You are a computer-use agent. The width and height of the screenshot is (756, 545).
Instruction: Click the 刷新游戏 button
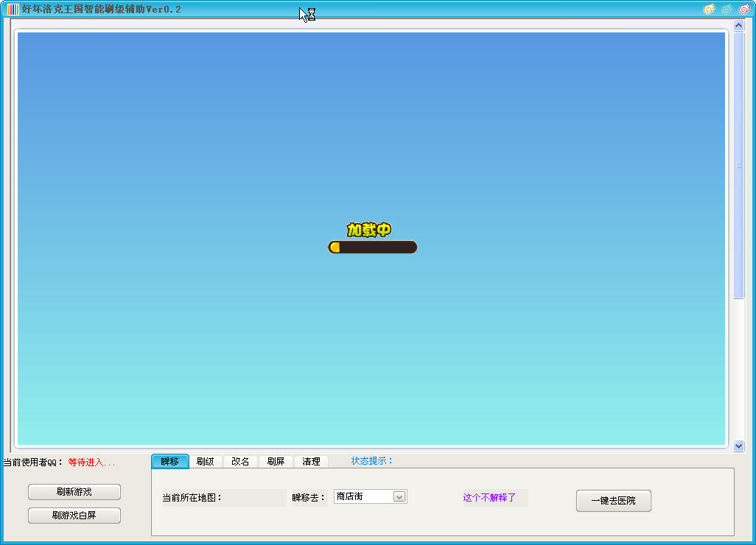pyautogui.click(x=74, y=492)
